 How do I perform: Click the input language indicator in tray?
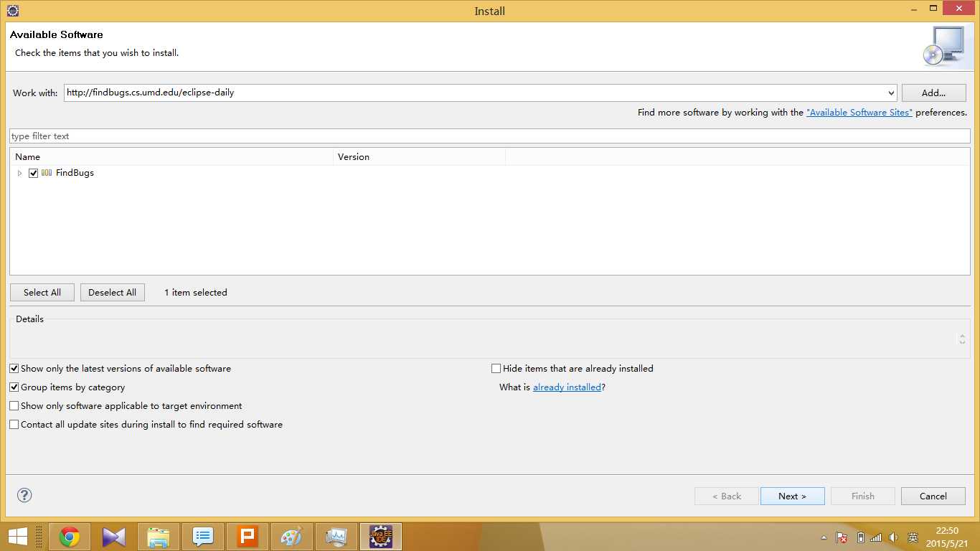913,537
